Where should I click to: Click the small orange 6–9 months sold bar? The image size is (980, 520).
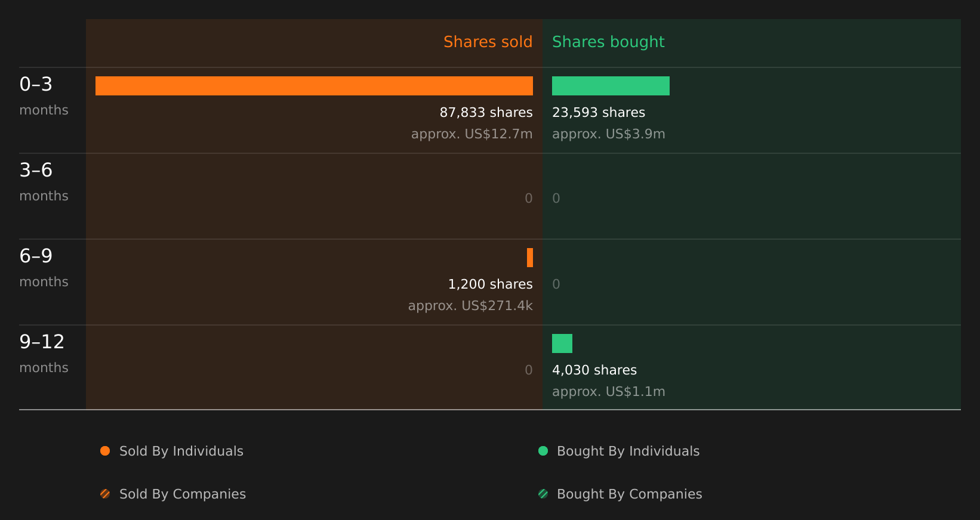[x=530, y=258]
